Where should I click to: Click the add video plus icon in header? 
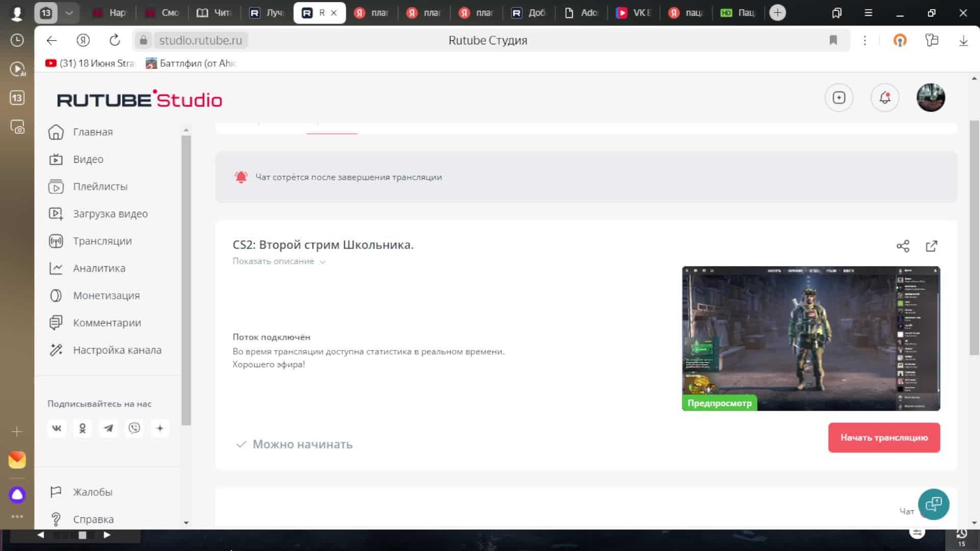click(839, 97)
